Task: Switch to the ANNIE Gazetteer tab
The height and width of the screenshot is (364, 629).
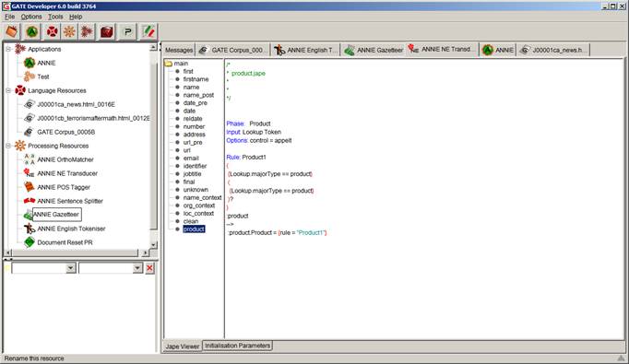Action: point(374,50)
